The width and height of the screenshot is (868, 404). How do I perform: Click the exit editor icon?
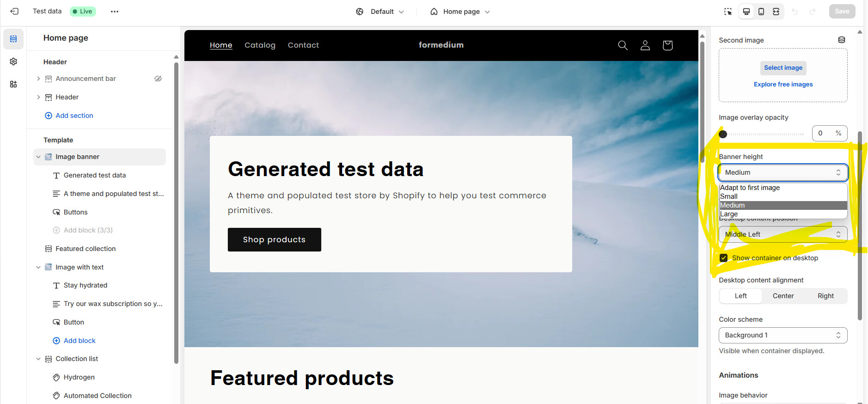[14, 12]
